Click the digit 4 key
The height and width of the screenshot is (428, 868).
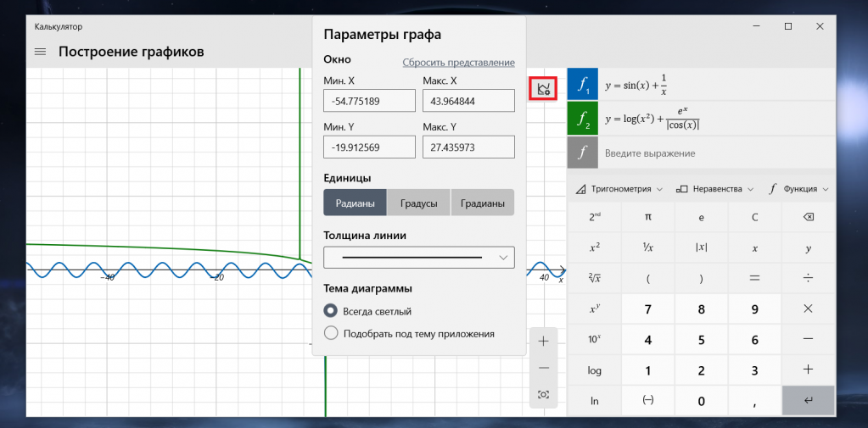coord(647,340)
